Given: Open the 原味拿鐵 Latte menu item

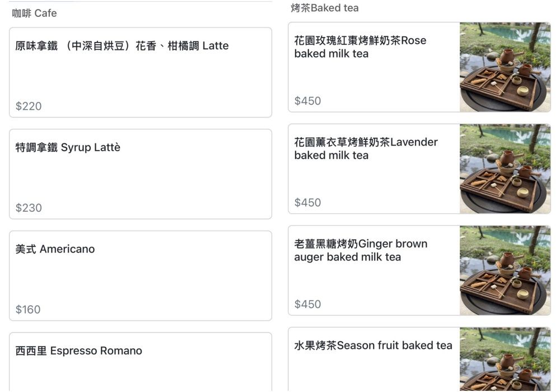Looking at the screenshot, I should point(122,46).
